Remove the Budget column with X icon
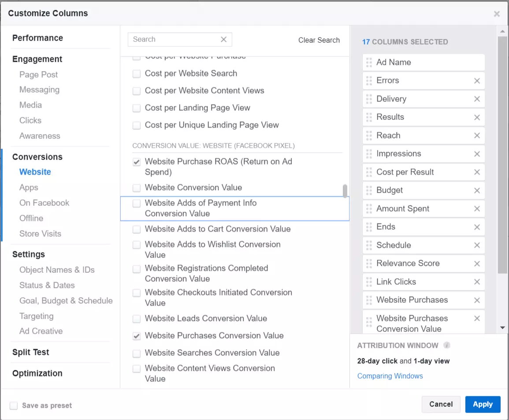Image resolution: width=509 pixels, height=420 pixels. (477, 191)
